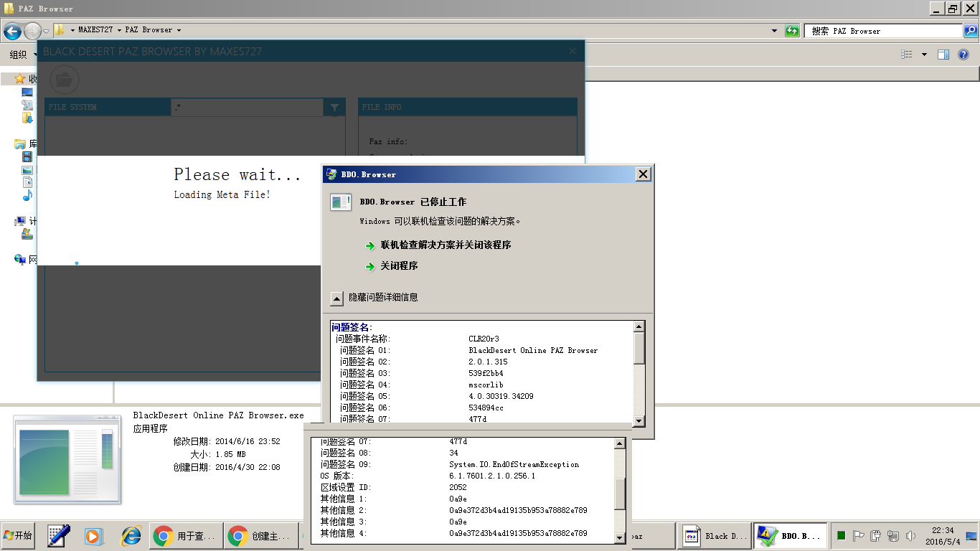Click the Explorer back arrow button
Image resolution: width=980 pixels, height=551 pixels.
coord(12,31)
